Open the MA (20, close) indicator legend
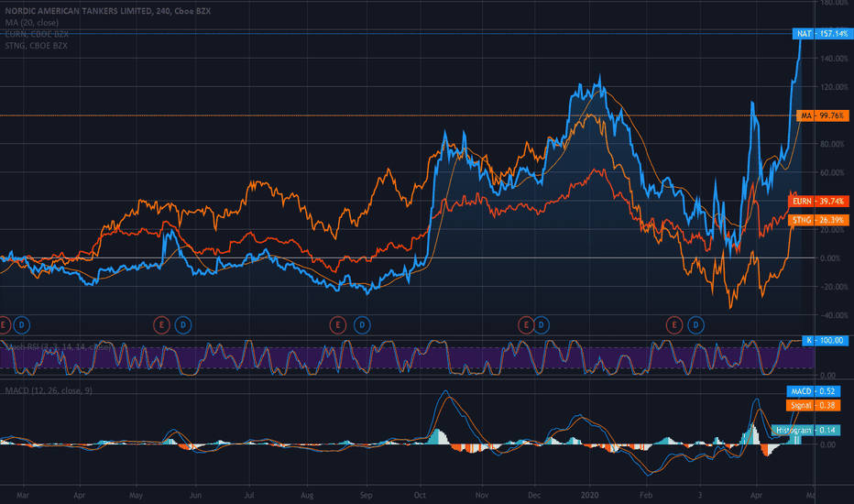854x504 pixels. pos(31,22)
